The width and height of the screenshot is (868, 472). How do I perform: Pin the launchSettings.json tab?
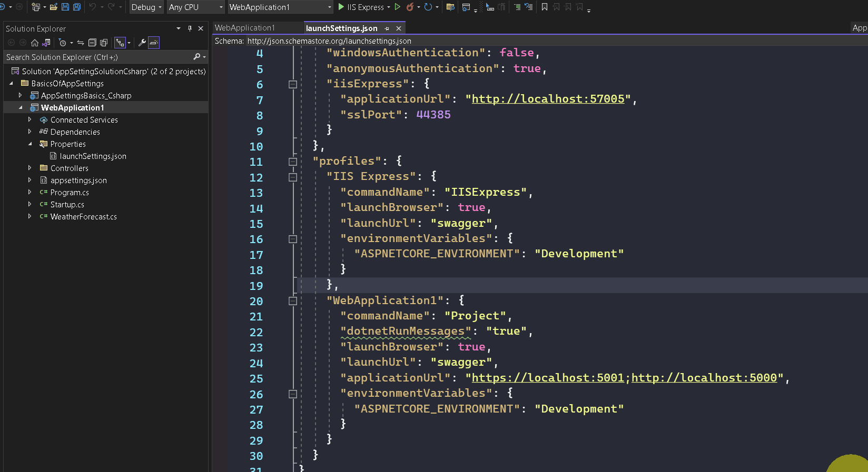coord(387,28)
